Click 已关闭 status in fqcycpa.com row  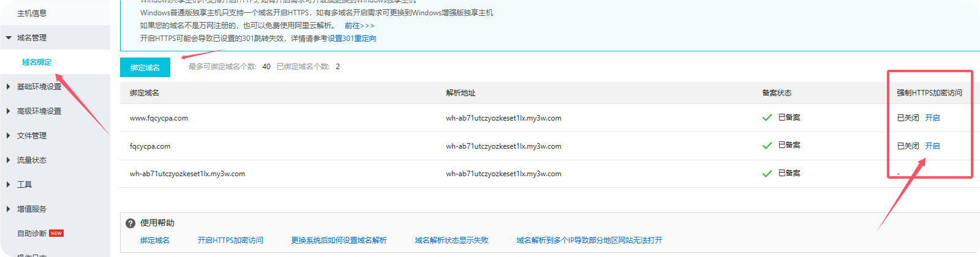click(908, 146)
